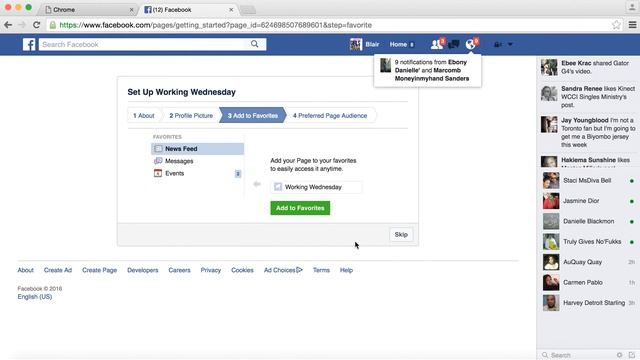The width and height of the screenshot is (640, 360).
Task: Open the Terms footer link
Action: click(x=321, y=270)
